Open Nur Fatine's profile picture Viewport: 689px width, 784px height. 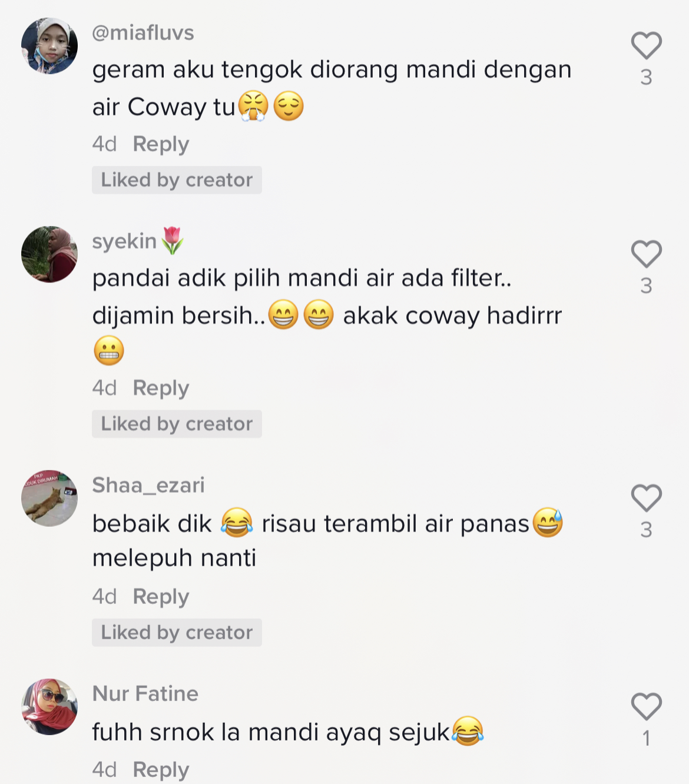click(49, 706)
